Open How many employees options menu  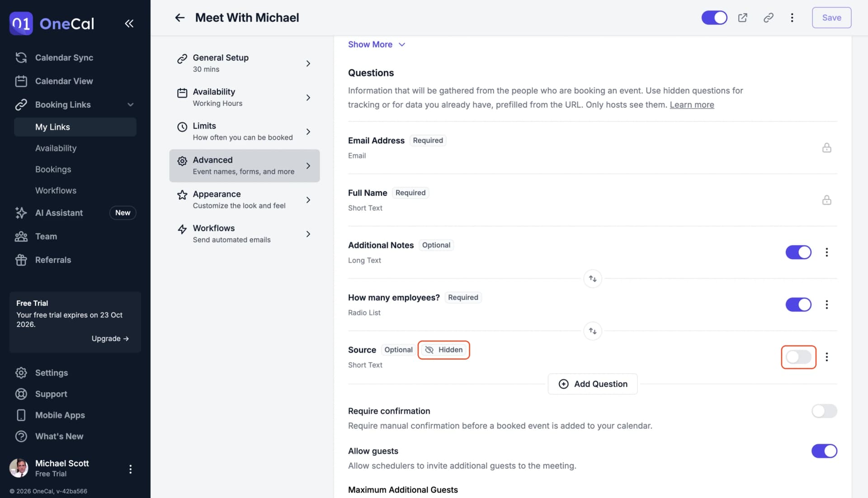tap(827, 305)
